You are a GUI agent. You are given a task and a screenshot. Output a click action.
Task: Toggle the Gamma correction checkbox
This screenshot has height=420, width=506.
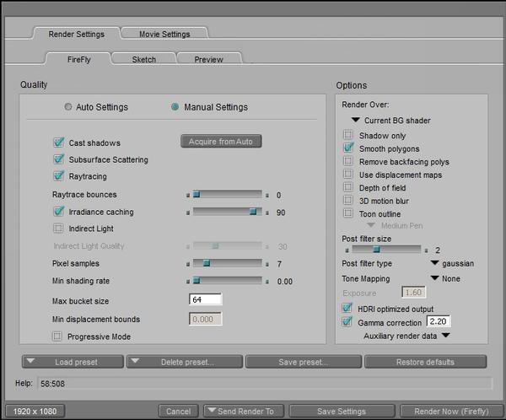click(347, 321)
